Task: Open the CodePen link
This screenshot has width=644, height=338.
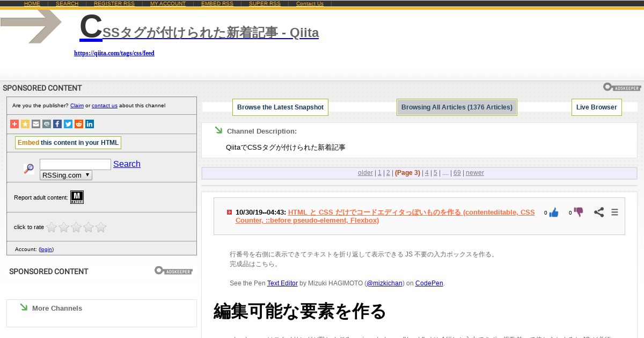Action: [429, 283]
